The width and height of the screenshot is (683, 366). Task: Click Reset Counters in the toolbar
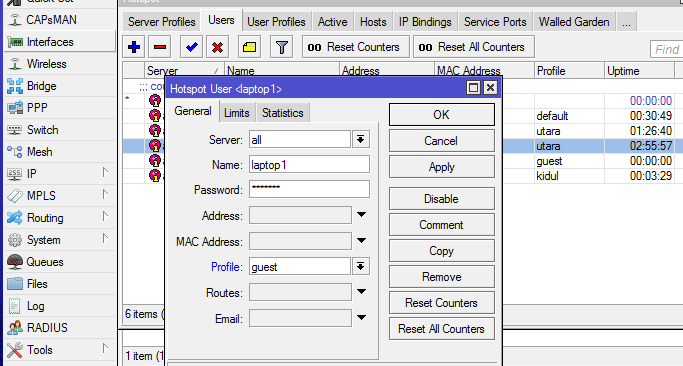[x=355, y=47]
